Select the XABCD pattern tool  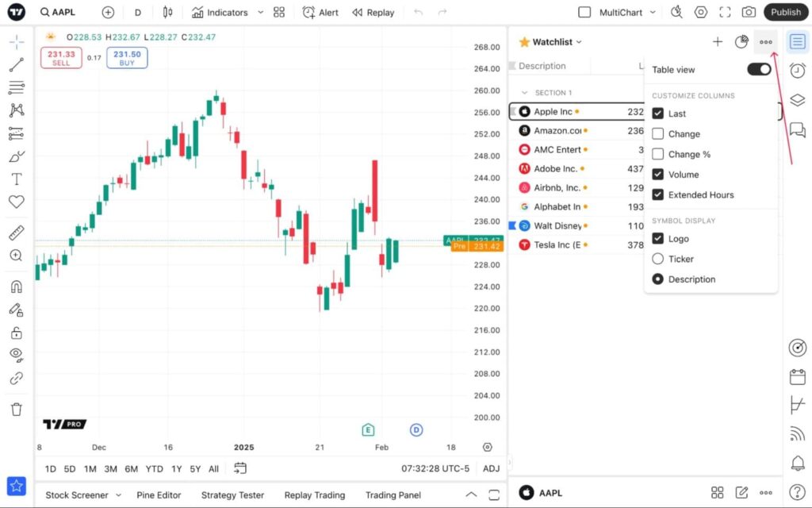coord(16,111)
